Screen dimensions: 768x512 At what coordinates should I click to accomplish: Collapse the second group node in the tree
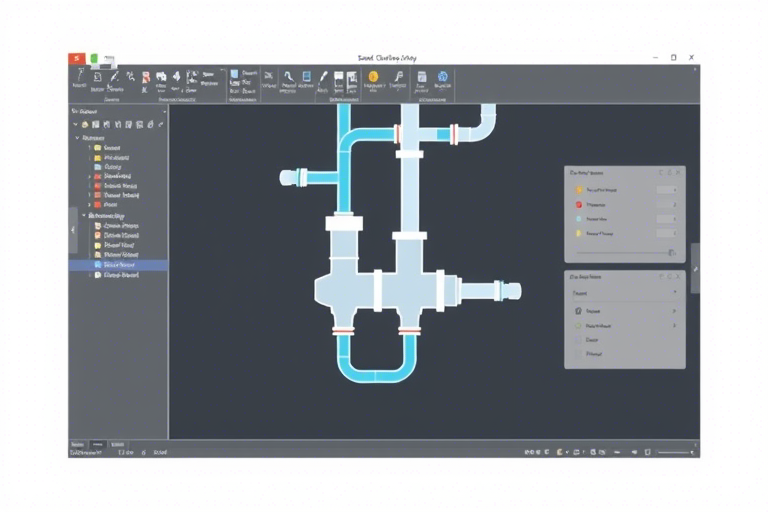(x=84, y=215)
